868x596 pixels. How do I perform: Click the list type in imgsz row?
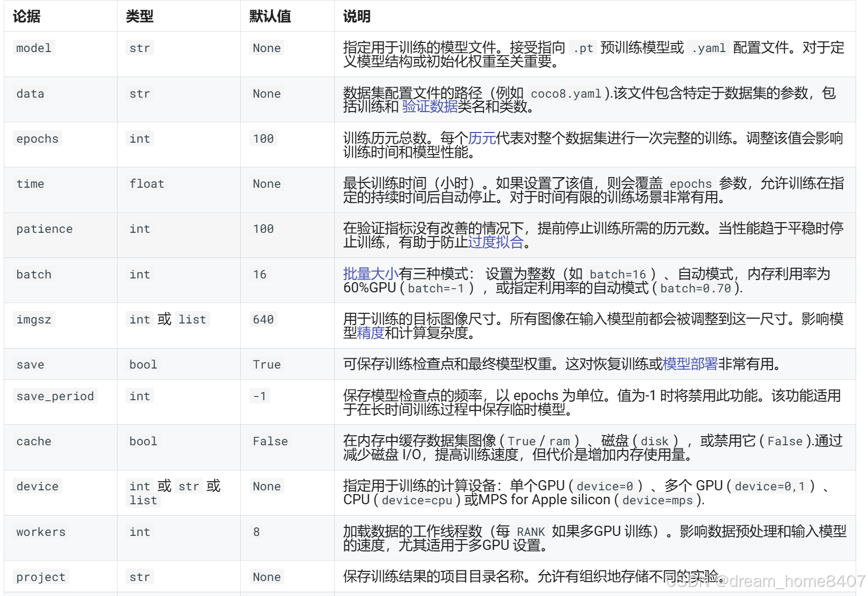pyautogui.click(x=193, y=320)
